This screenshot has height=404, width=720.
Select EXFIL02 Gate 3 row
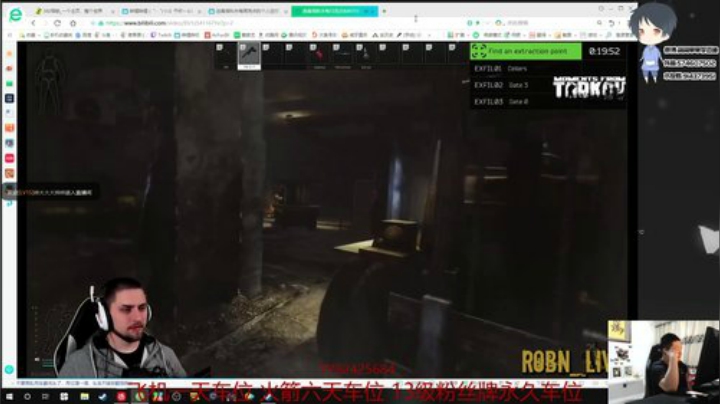click(x=547, y=85)
